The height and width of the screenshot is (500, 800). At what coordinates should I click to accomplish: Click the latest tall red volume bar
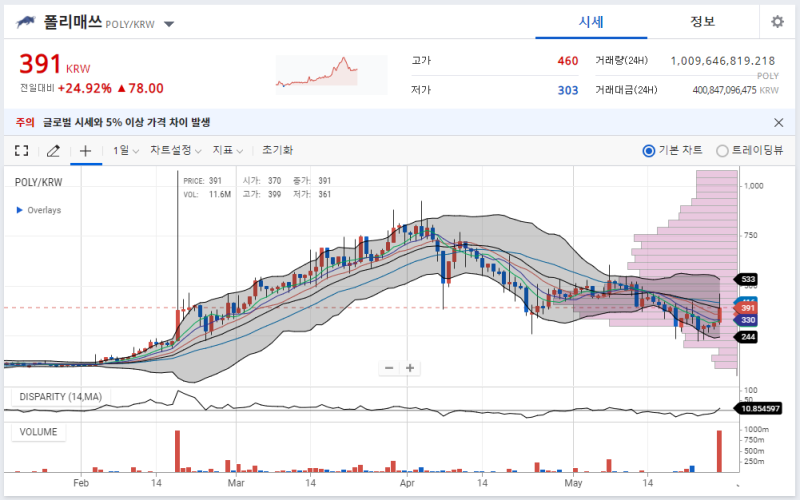coord(719,451)
